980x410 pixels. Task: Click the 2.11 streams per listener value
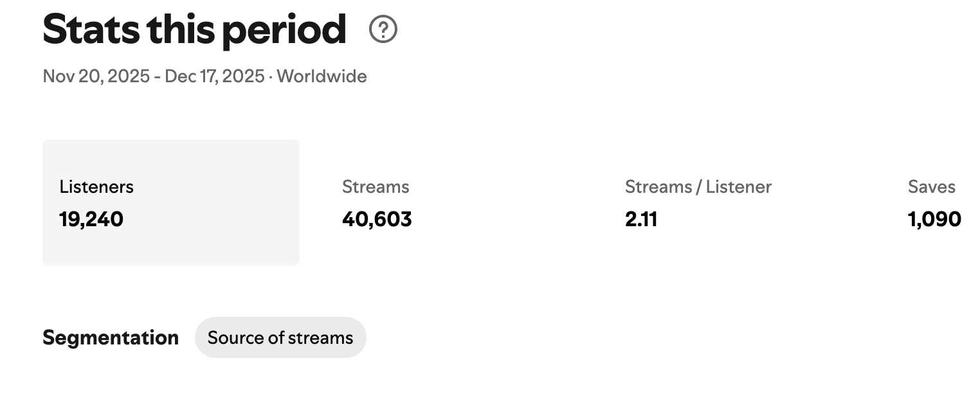point(641,219)
